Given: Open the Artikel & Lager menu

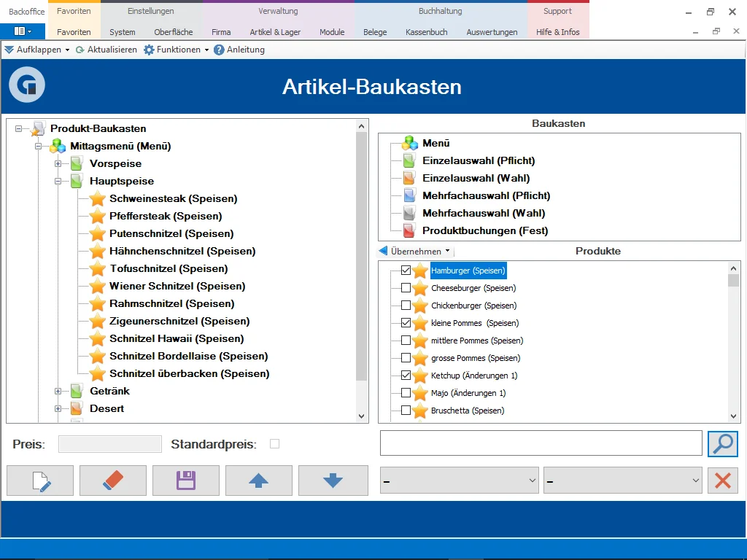Looking at the screenshot, I should pyautogui.click(x=275, y=32).
